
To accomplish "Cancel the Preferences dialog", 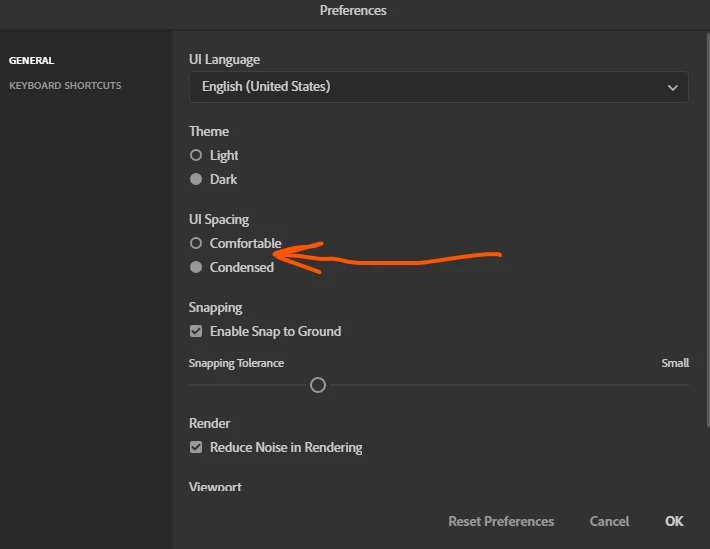I will (x=609, y=521).
